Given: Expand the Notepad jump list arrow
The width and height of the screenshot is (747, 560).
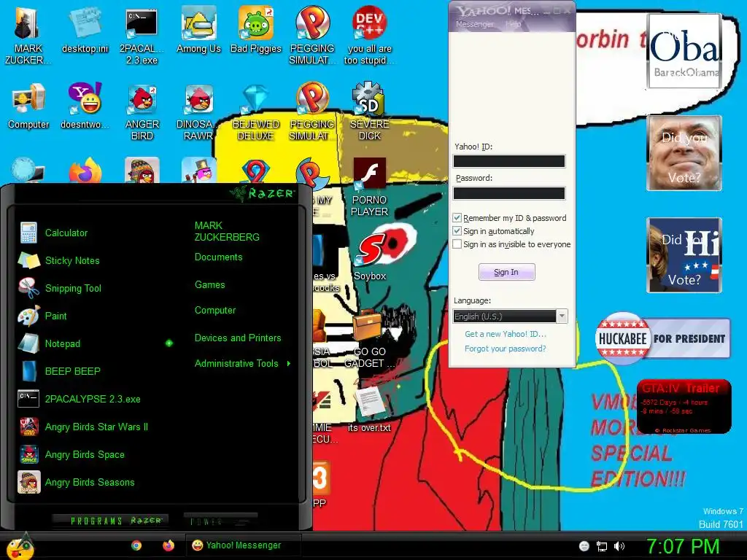Looking at the screenshot, I should pyautogui.click(x=169, y=343).
